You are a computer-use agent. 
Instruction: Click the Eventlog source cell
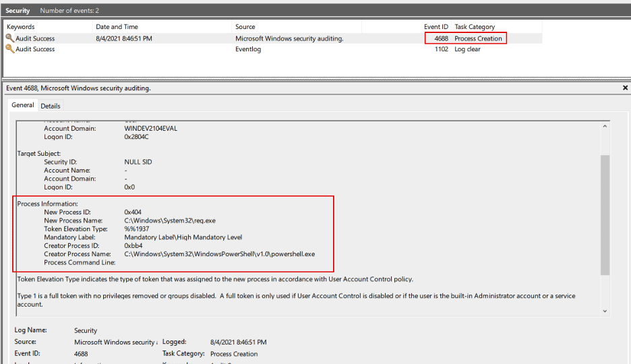[248, 49]
